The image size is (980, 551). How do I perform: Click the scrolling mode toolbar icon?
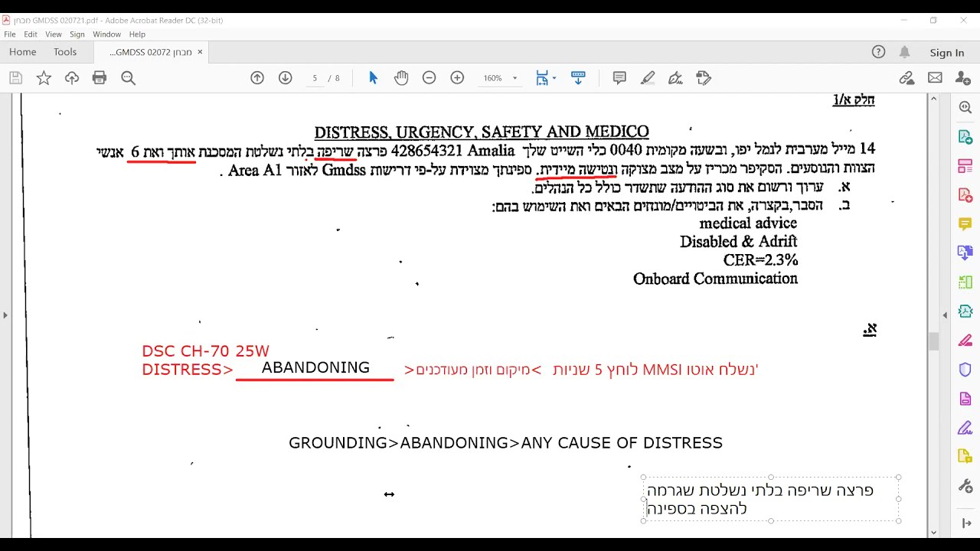(578, 78)
